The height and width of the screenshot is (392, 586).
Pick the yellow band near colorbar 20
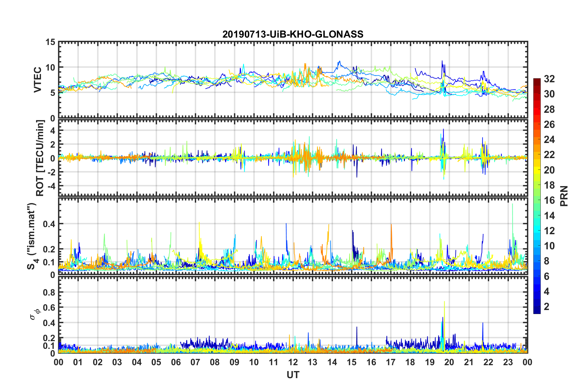pyautogui.click(x=537, y=170)
